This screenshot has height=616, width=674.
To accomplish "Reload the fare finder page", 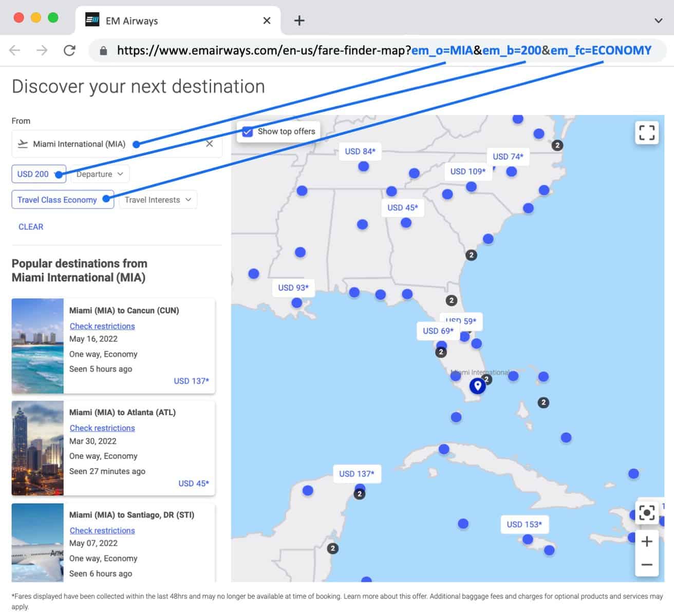I will (x=69, y=50).
